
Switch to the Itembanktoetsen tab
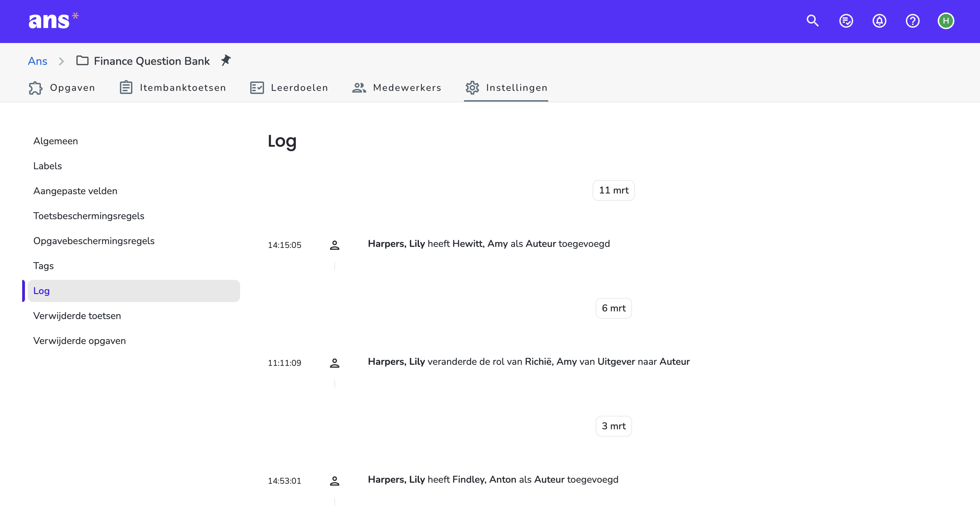pos(173,88)
